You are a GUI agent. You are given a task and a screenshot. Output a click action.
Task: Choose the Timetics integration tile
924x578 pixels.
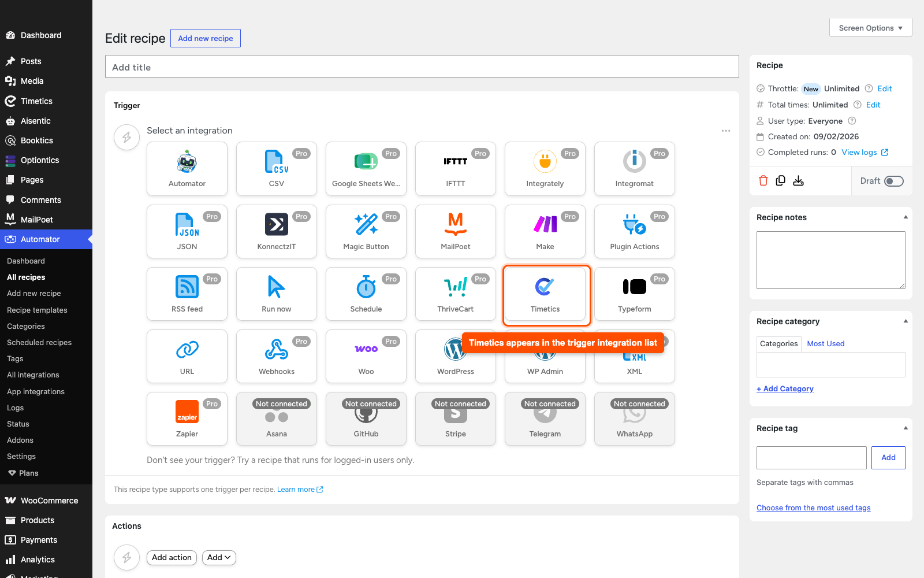click(545, 294)
